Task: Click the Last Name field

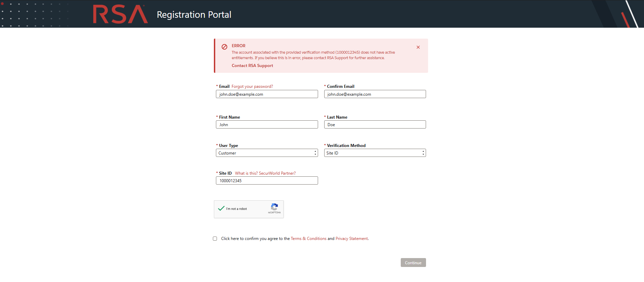Action: (x=375, y=124)
